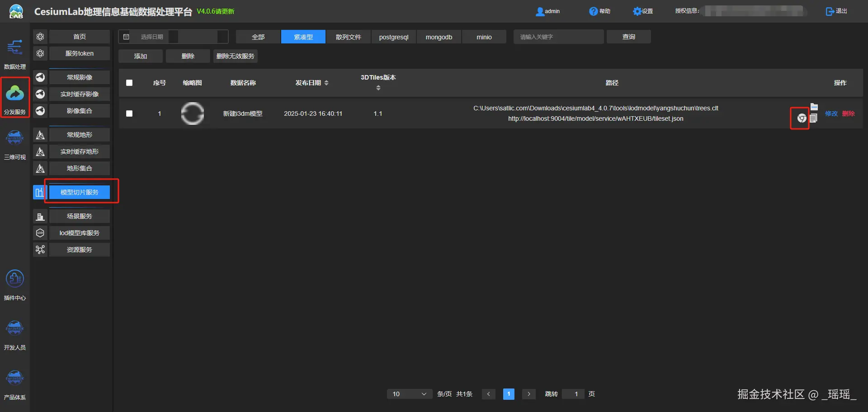Select the postgresql filter tab

pyautogui.click(x=394, y=37)
